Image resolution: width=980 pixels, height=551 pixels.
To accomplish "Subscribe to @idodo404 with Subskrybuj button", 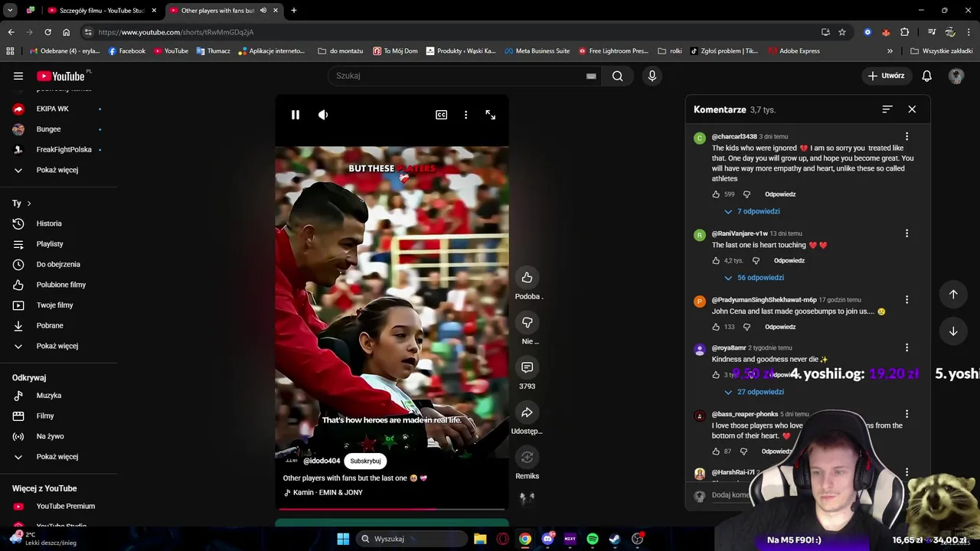I will (365, 461).
